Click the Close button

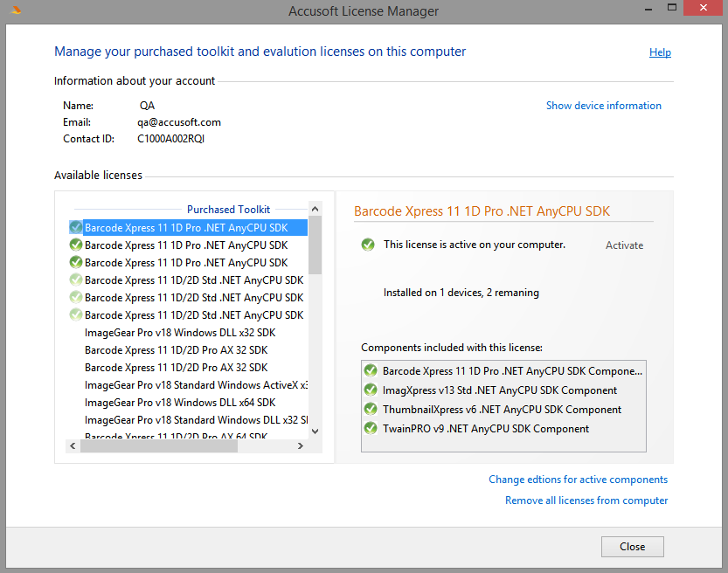633,547
